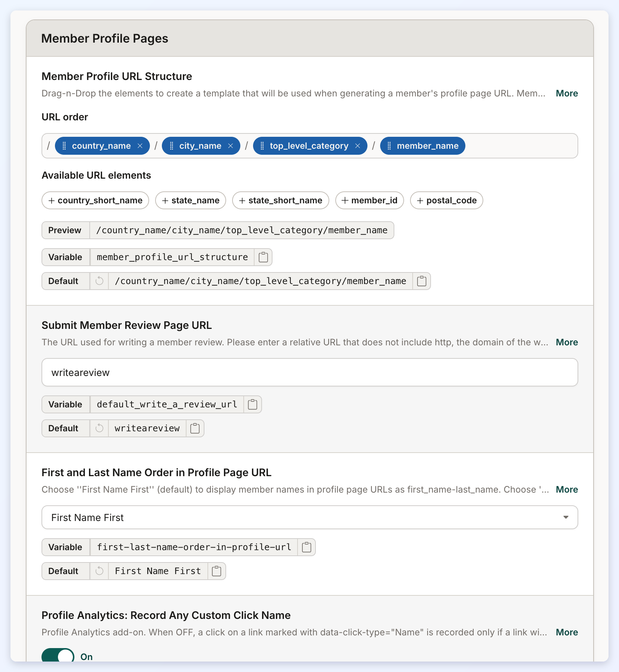
Task: Grab the city_name drag handle
Action: tap(171, 146)
